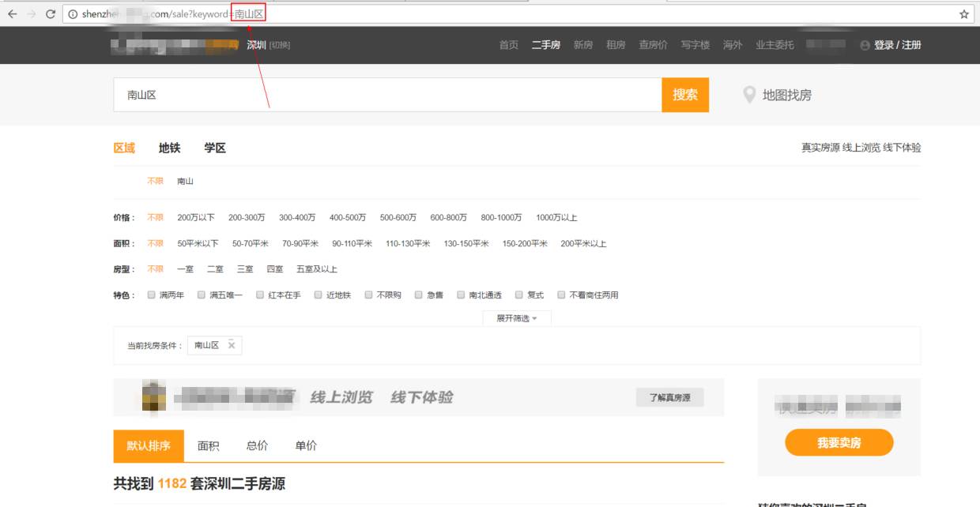
Task: Filter price 800-1000万
Action: 502,217
